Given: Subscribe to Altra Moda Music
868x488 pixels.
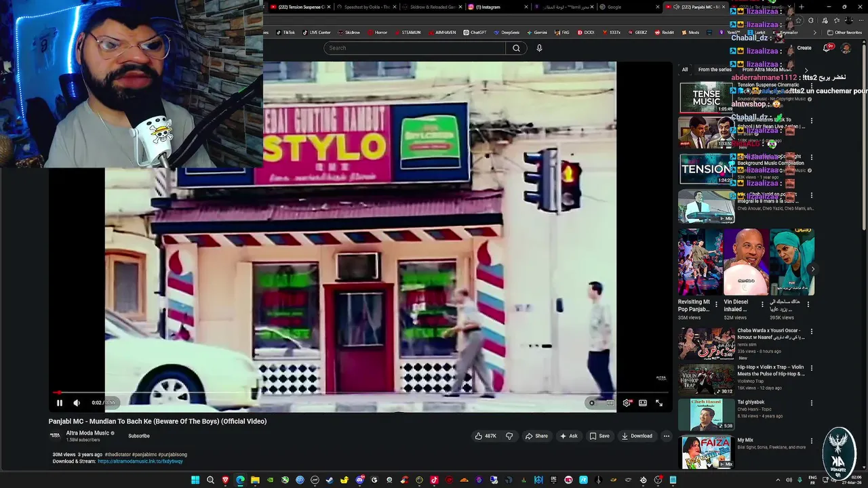Looking at the screenshot, I should [139, 436].
